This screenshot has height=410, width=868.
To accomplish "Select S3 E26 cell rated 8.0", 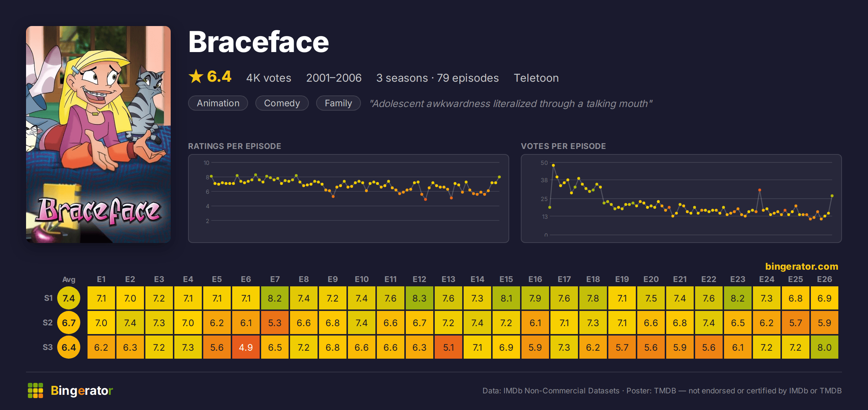I will [x=825, y=347].
